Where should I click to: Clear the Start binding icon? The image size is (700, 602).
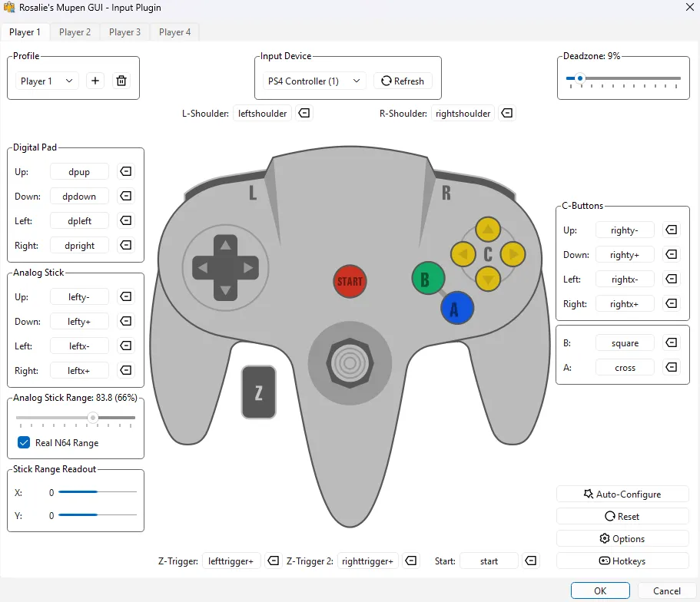531,561
